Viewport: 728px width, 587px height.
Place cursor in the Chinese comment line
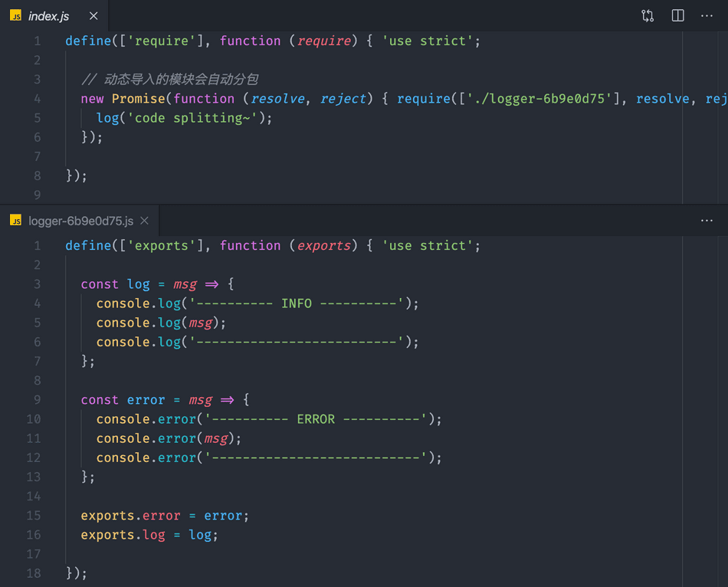(176, 80)
